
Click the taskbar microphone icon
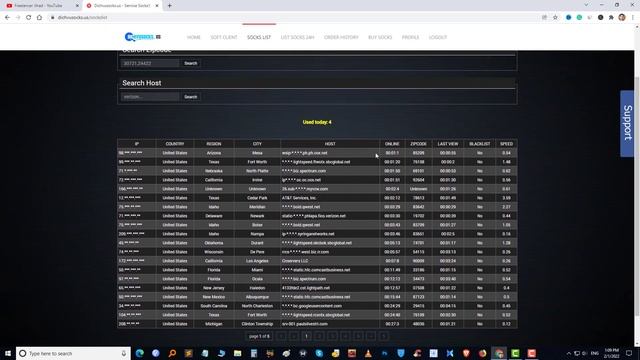[x=124, y=353]
